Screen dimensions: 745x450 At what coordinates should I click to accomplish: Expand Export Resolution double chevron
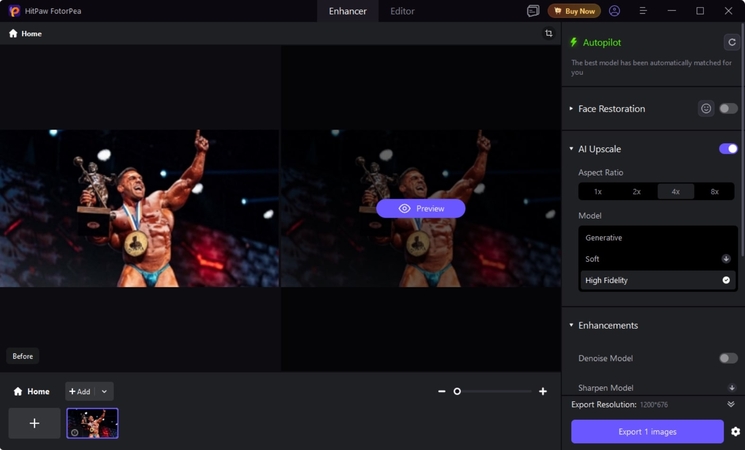731,404
